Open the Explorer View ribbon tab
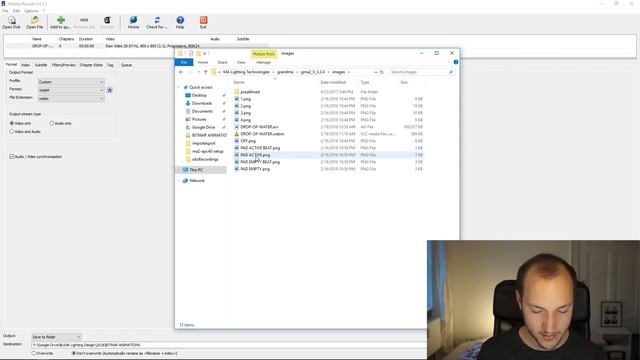Image resolution: width=640 pixels, height=360 pixels. point(241,62)
